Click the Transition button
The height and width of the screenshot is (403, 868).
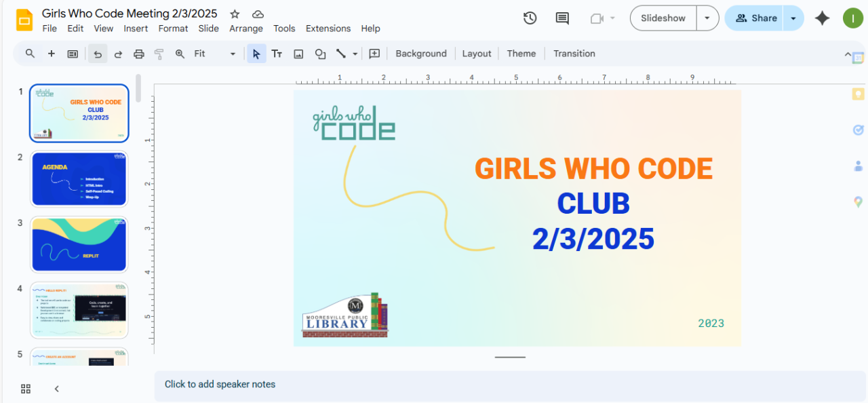(574, 54)
